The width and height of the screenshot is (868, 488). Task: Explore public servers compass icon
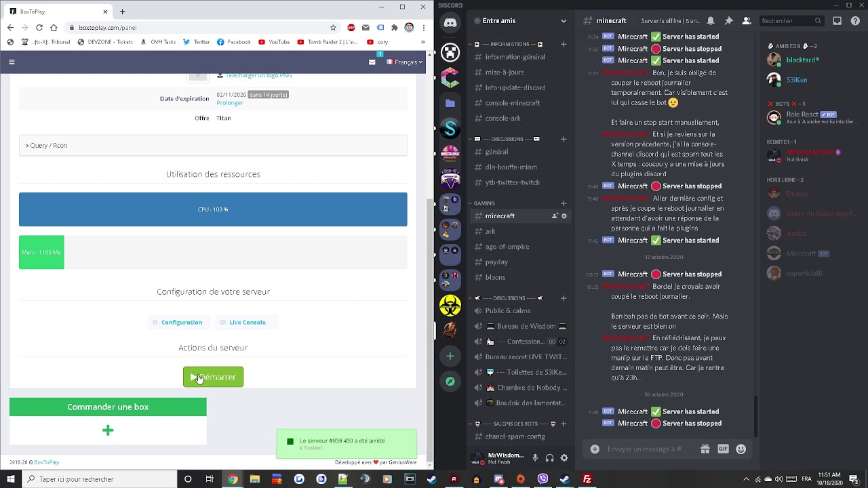[x=450, y=382]
